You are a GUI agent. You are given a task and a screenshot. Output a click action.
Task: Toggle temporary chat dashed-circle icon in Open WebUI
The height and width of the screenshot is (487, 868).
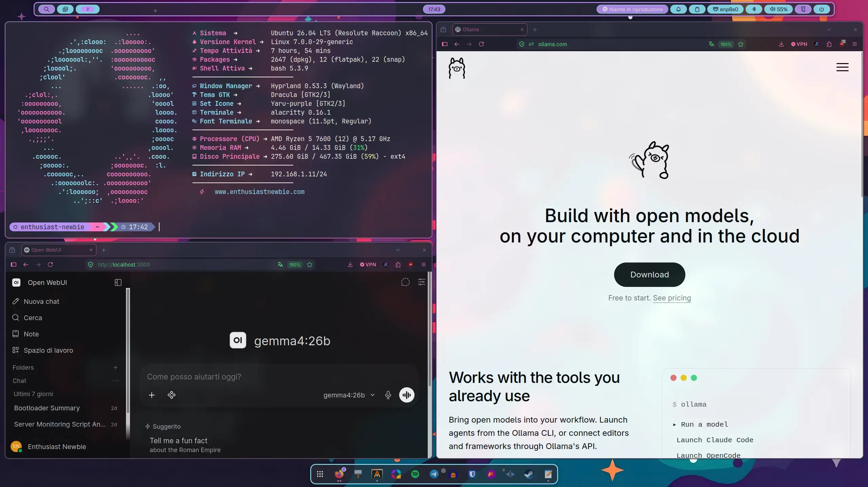pyautogui.click(x=405, y=282)
